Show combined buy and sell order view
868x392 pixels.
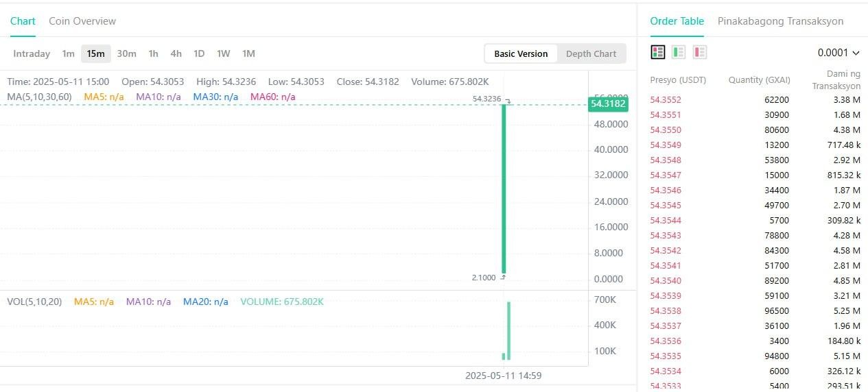(658, 52)
